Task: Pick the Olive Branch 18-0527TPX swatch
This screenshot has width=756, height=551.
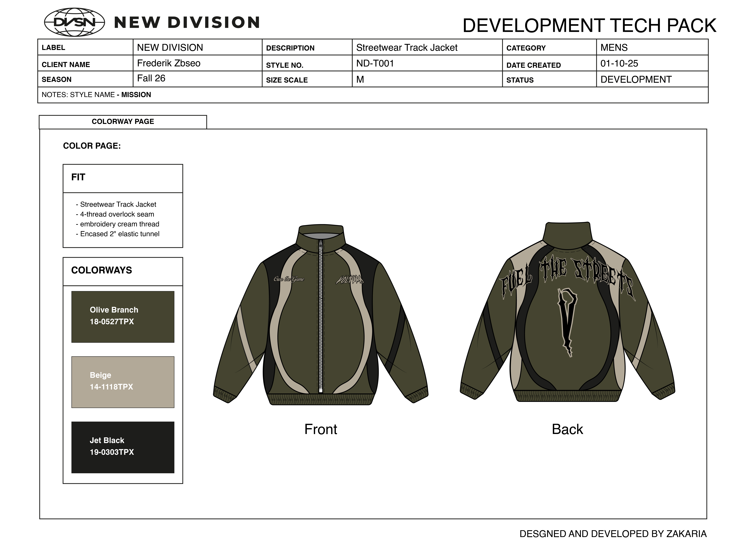Action: [x=123, y=317]
